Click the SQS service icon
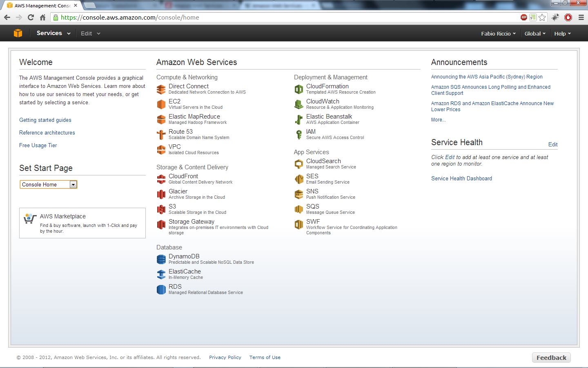Viewport: 588px width, 368px height. 299,209
